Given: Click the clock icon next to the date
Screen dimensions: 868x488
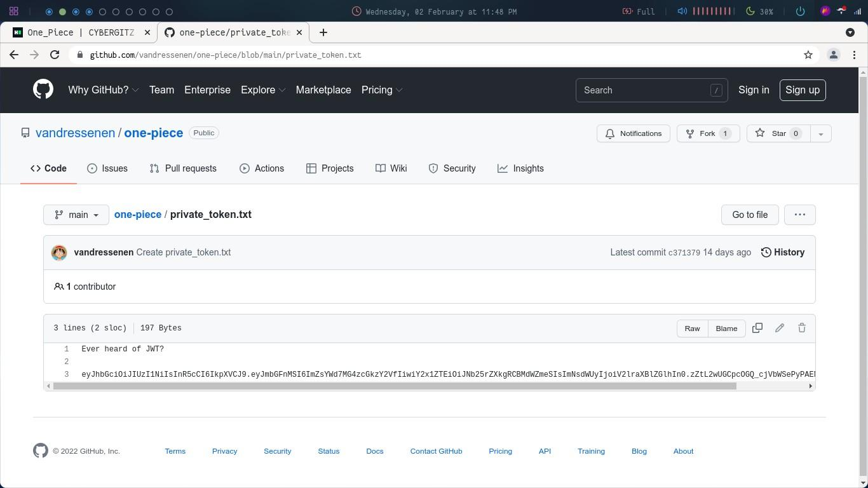Looking at the screenshot, I should [x=356, y=11].
